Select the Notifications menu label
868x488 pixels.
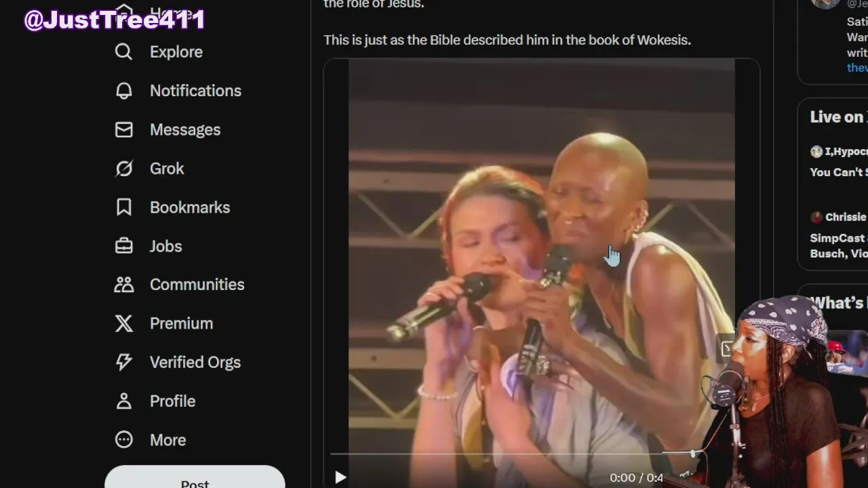point(195,91)
